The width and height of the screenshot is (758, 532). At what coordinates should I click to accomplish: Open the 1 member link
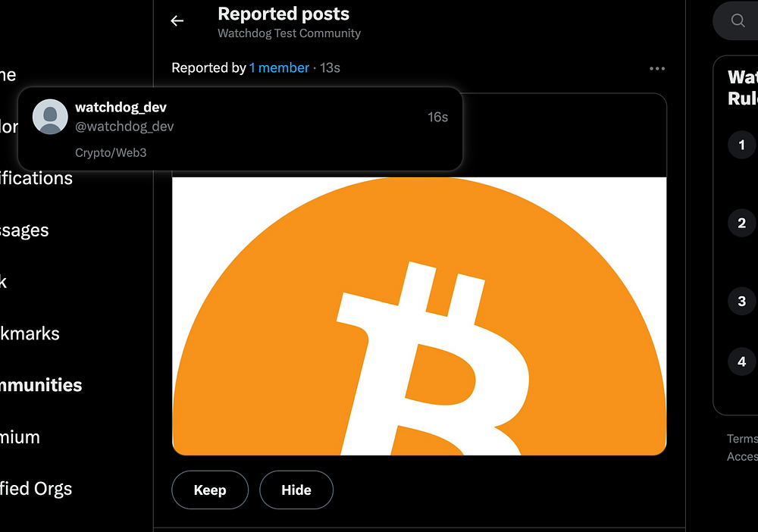point(279,67)
